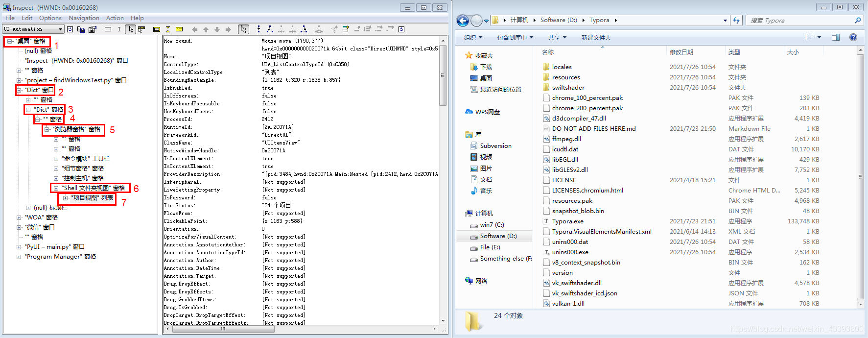This screenshot has width=868, height=338.
Task: Click the Back button in Explorer
Action: pyautogui.click(x=463, y=21)
